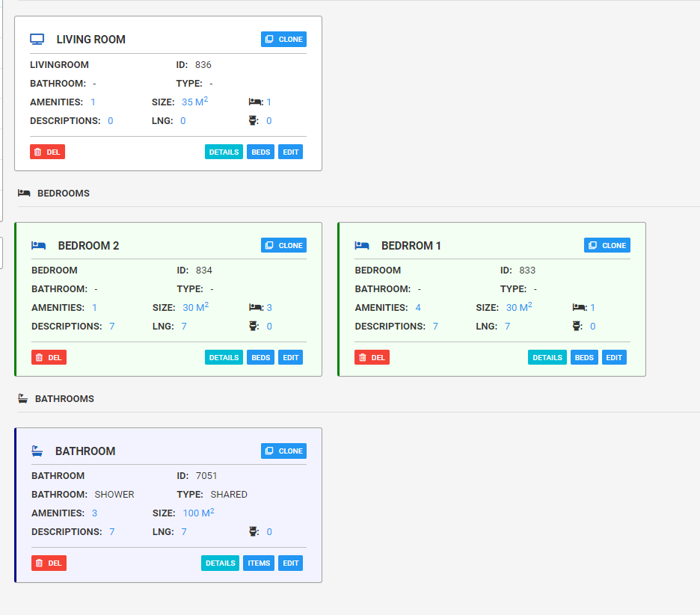Screen dimensions: 700x615
Task: Click the BEDROOMS section heading
Action: 64,193
